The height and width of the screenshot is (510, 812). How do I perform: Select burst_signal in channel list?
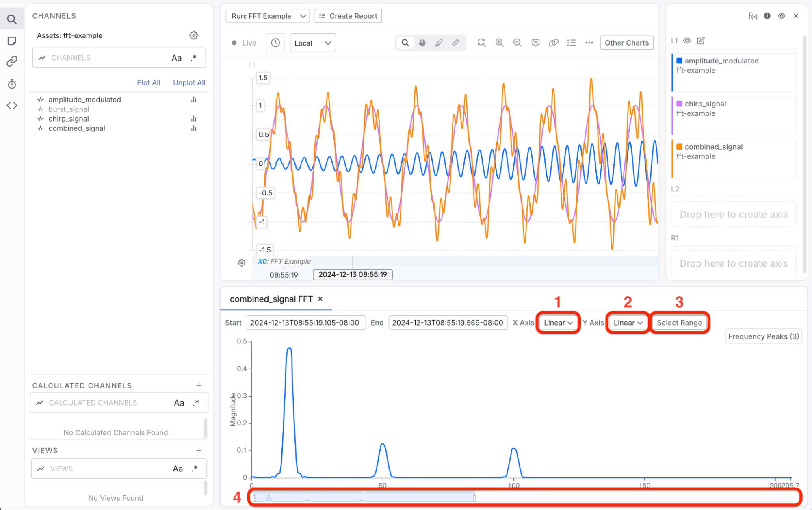(x=69, y=109)
